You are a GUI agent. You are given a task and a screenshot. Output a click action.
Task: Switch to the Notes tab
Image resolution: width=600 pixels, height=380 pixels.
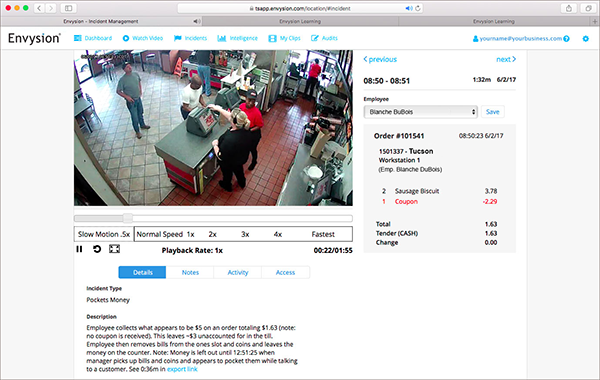click(190, 272)
